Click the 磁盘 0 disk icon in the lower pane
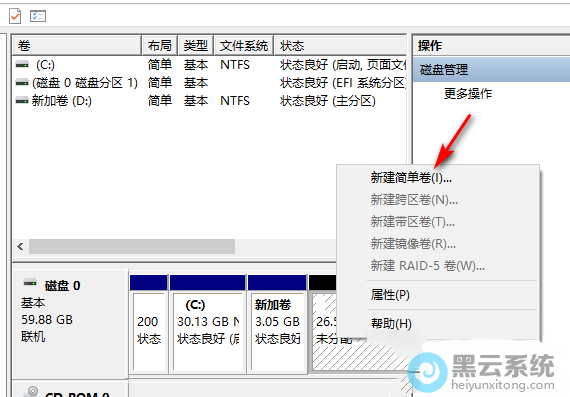 (30, 282)
